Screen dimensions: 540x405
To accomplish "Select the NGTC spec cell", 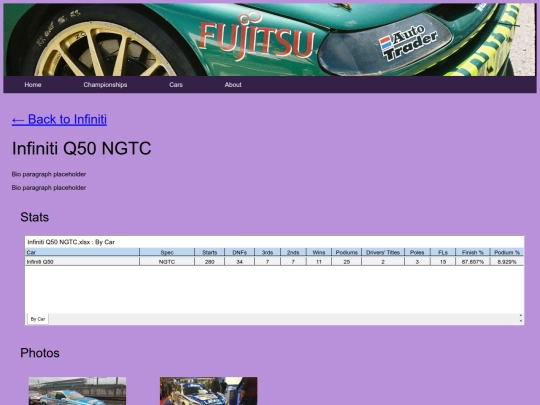I will (x=167, y=261).
